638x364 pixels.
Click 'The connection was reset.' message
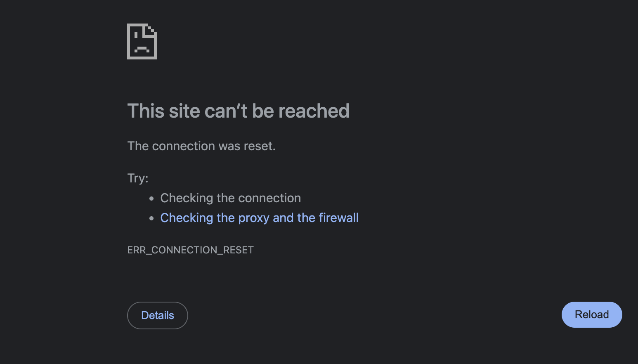click(x=201, y=146)
